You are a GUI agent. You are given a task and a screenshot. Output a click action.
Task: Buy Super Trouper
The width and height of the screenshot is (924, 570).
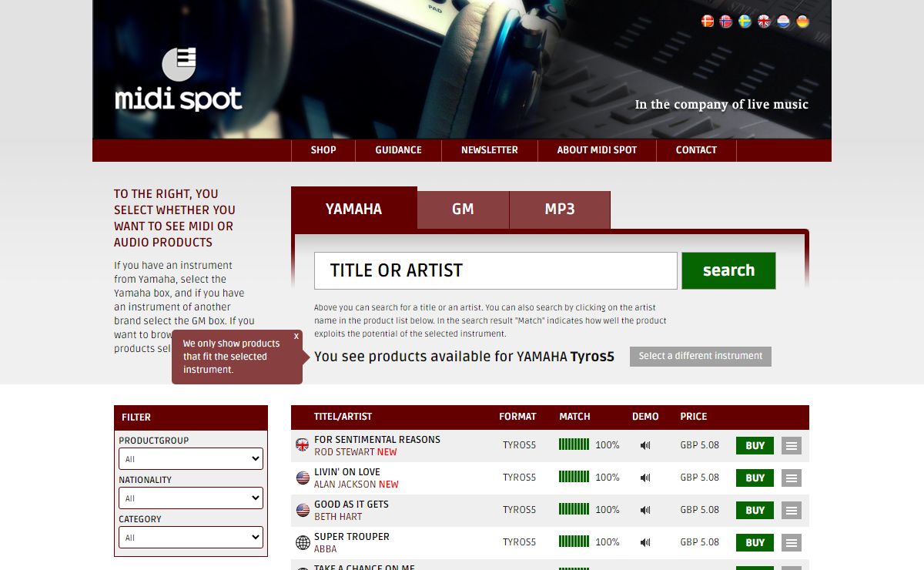(x=755, y=542)
